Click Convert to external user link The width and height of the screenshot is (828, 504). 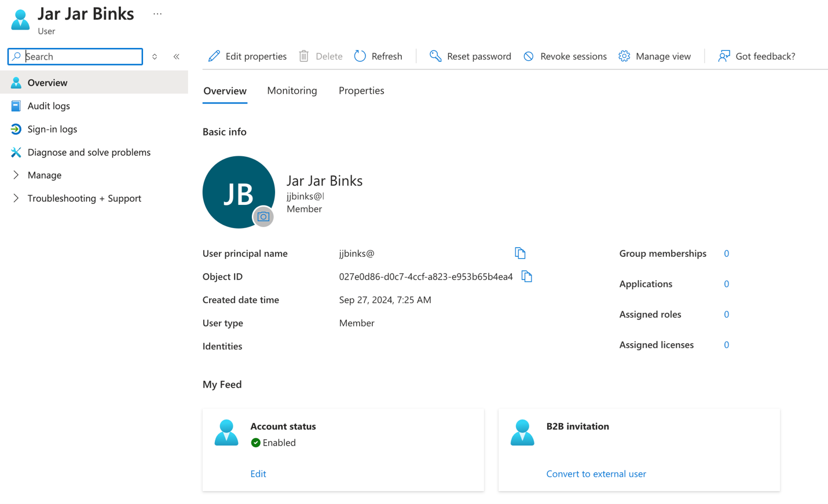click(x=596, y=473)
